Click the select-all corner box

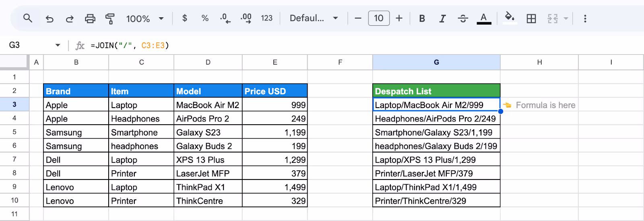pos(14,62)
